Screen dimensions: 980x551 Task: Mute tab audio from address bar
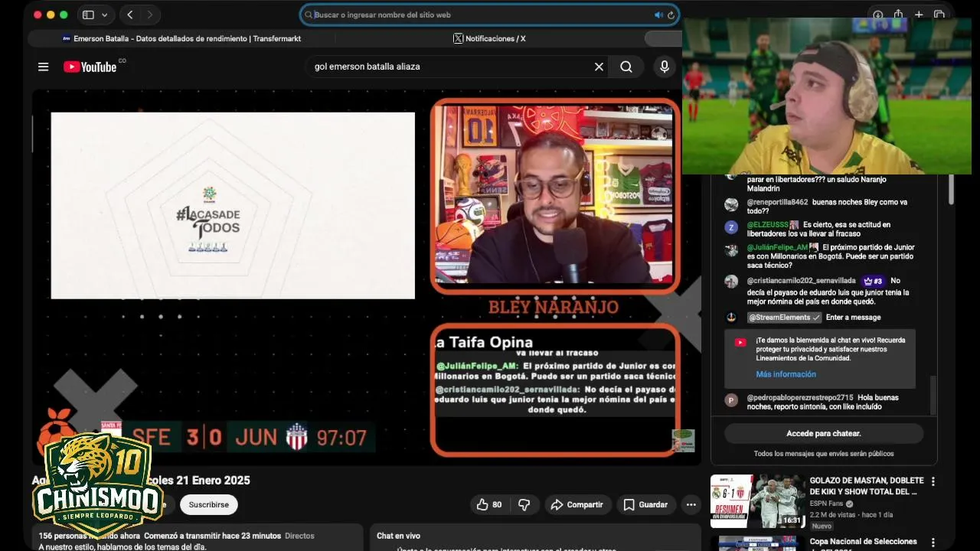[x=658, y=15]
